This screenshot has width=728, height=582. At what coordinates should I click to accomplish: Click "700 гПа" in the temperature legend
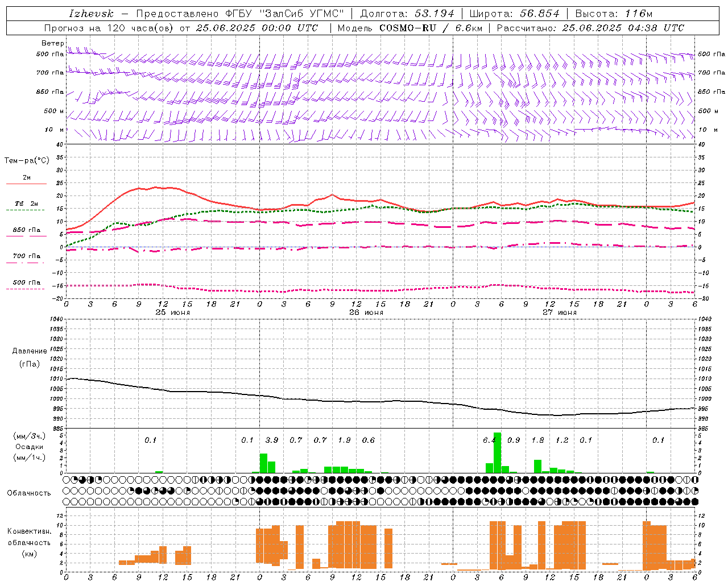click(x=27, y=256)
